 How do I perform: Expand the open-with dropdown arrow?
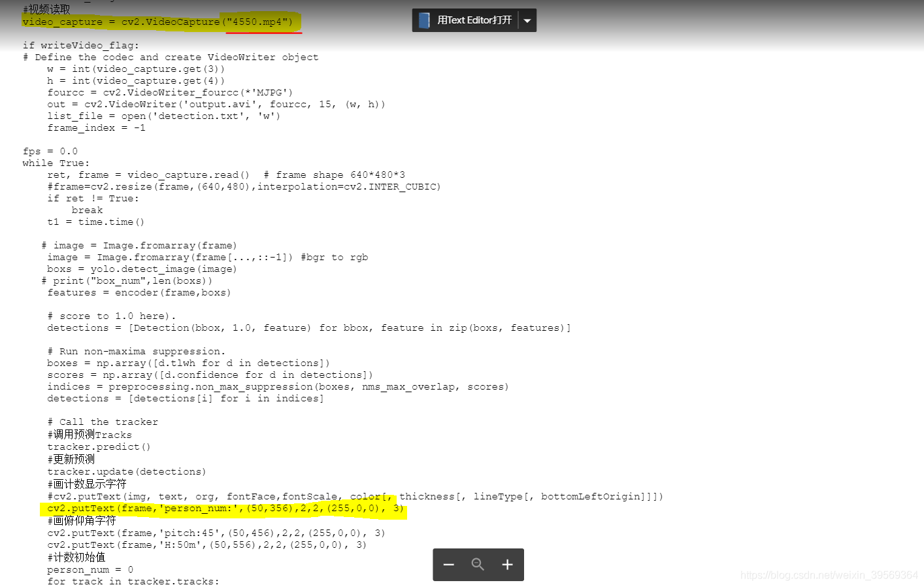527,20
